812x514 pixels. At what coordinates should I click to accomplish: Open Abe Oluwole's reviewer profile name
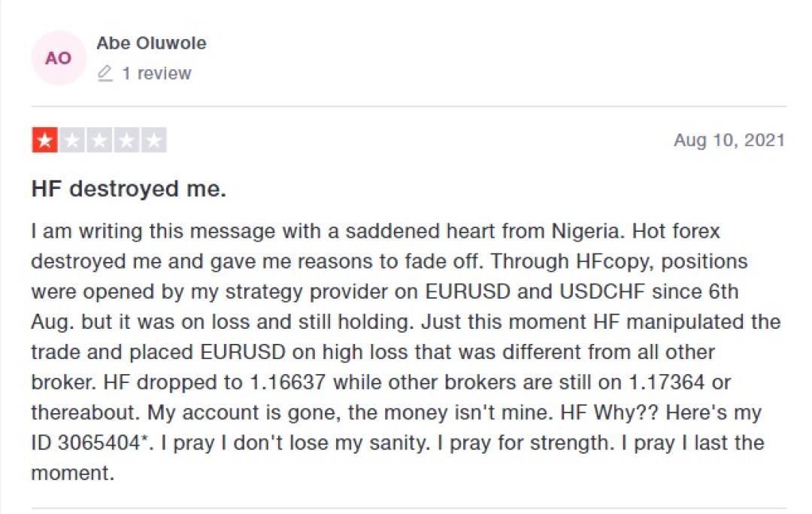click(x=151, y=44)
